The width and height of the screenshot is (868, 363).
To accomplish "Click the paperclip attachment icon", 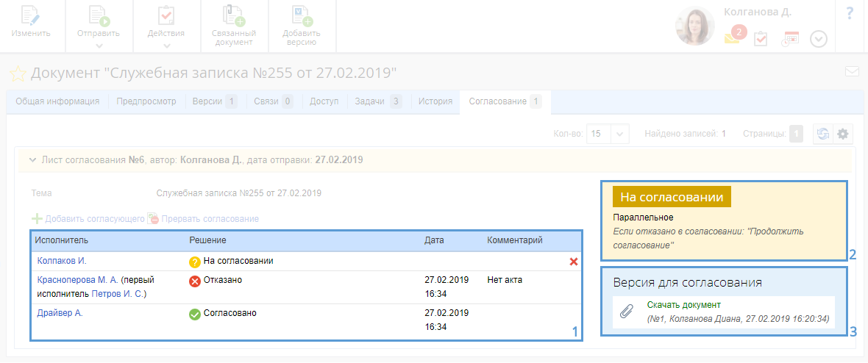I will [x=626, y=312].
